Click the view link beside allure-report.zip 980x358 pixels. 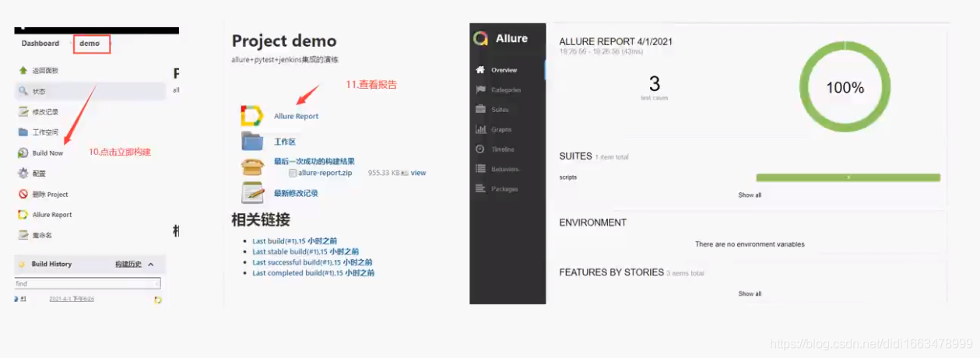coord(419,173)
